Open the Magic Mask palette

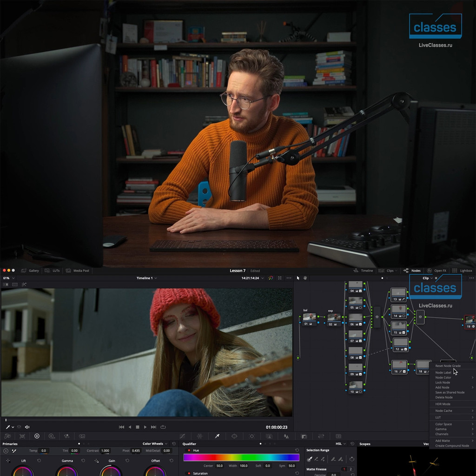(269, 436)
